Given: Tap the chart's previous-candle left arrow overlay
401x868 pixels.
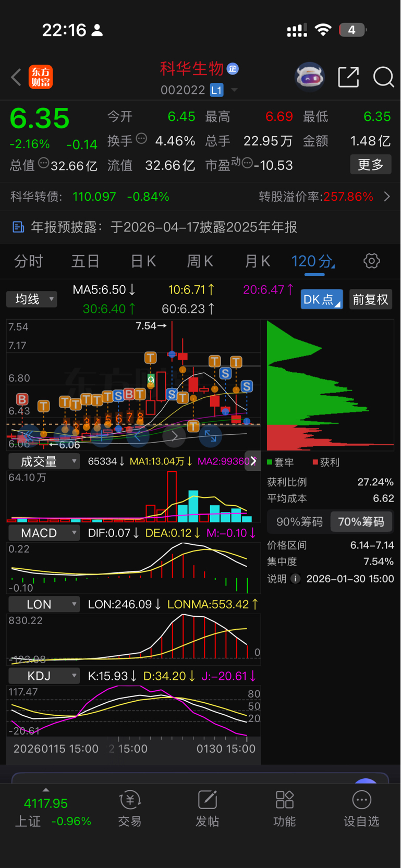Looking at the screenshot, I should click(x=138, y=435).
